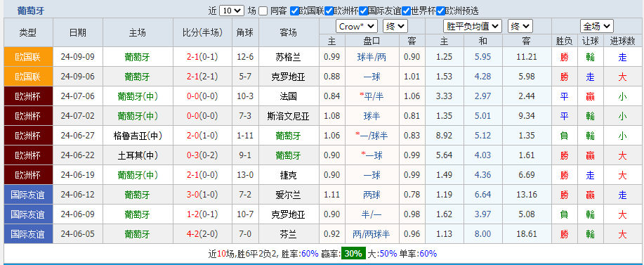
Task: Click the 葡萄牙 team title
Action: click(31, 11)
